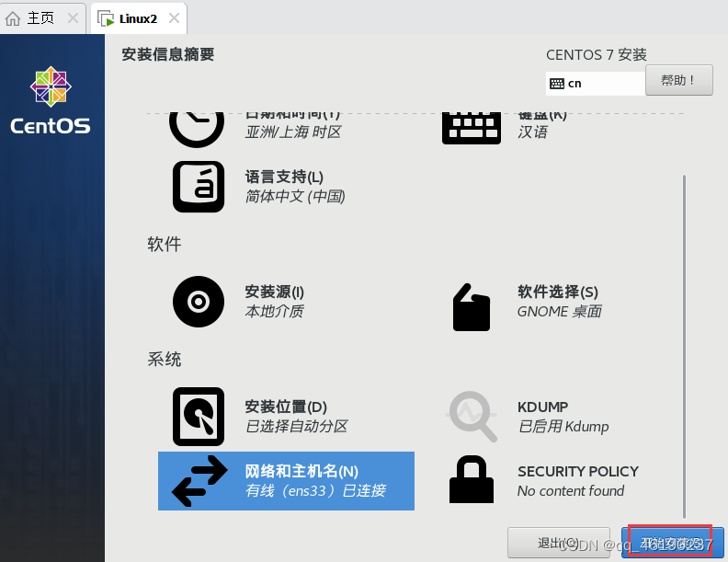728x562 pixels.
Task: Close the 主页 tab
Action: [x=73, y=18]
